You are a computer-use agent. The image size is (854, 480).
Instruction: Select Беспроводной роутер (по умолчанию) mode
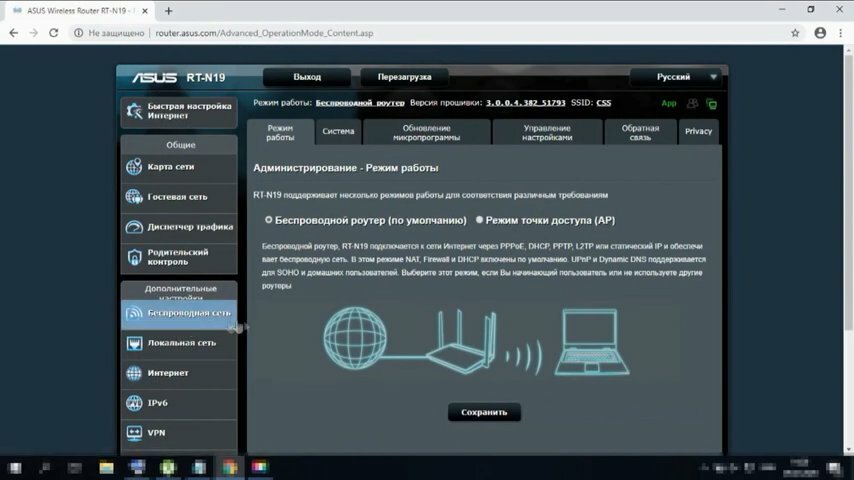[269, 220]
